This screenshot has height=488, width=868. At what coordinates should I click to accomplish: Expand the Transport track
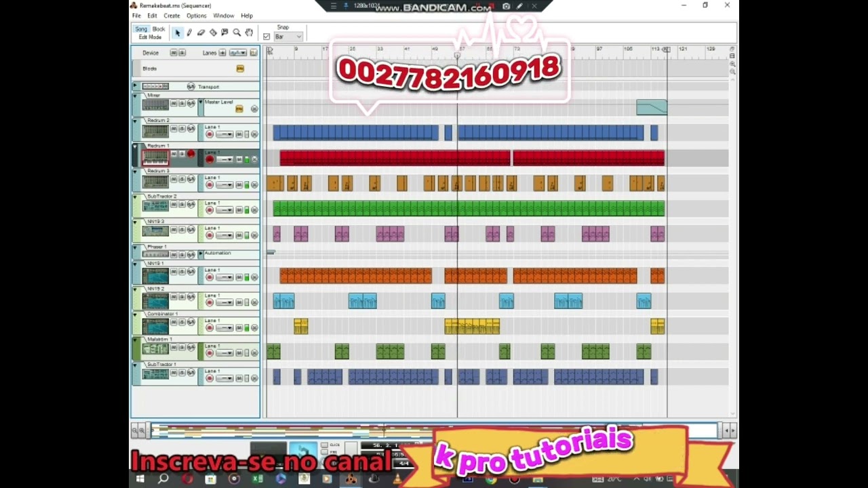click(x=135, y=87)
